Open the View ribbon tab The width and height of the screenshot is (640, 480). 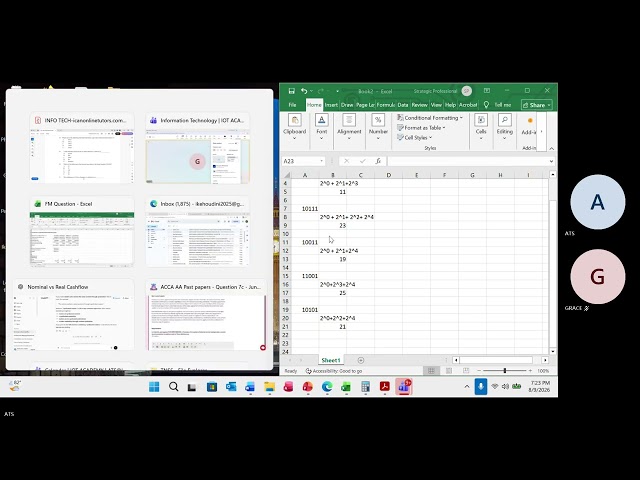(x=436, y=105)
